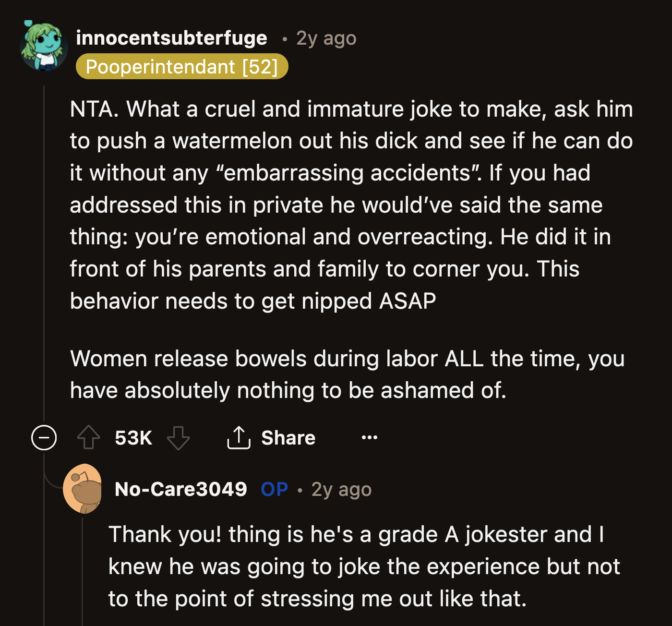Viewport: 672px width, 626px height.
Task: Open innocentsubterfuge's user profile link
Action: [x=171, y=38]
